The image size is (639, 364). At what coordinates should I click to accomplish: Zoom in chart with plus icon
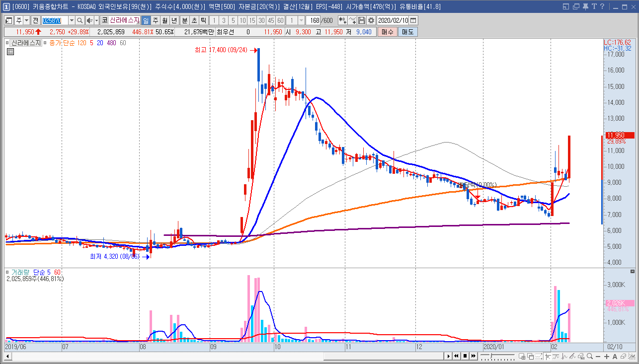(x=606, y=356)
